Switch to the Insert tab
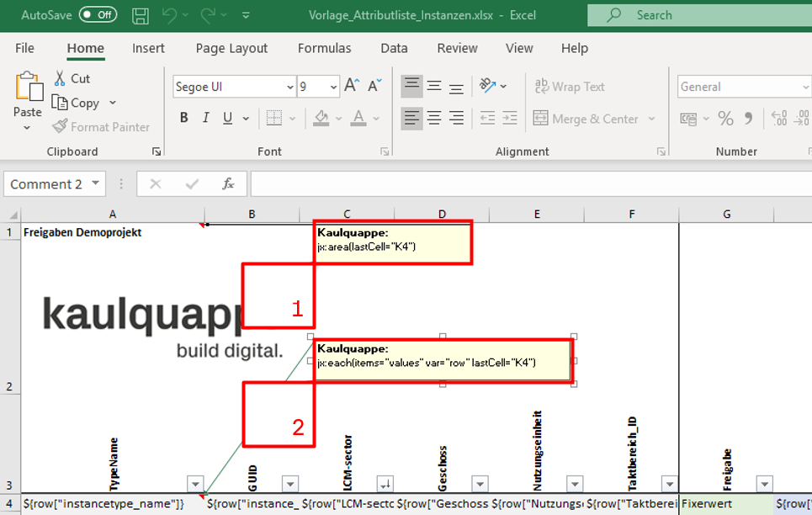The height and width of the screenshot is (515, 812). coord(148,48)
